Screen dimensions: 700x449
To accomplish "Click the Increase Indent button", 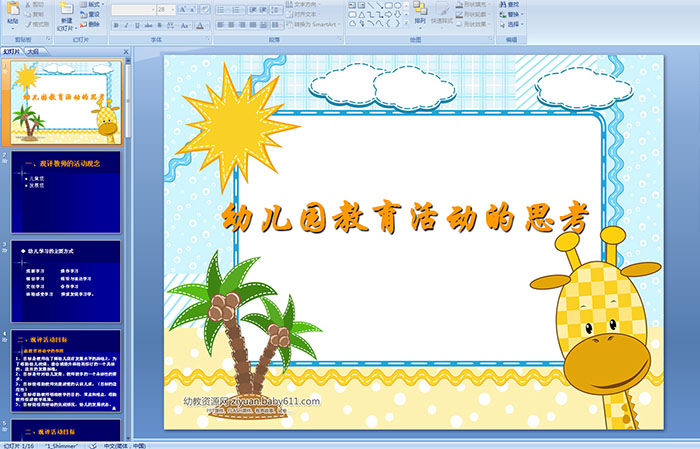I will (x=263, y=10).
